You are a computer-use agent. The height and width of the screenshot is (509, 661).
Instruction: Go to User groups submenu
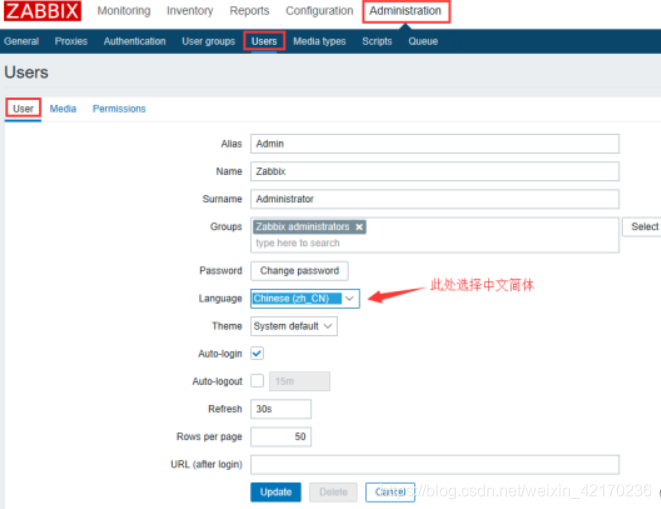[x=208, y=41]
